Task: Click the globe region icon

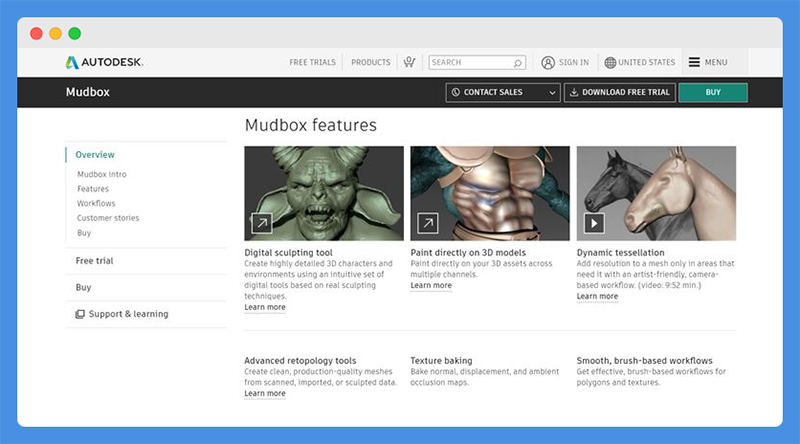Action: click(610, 62)
